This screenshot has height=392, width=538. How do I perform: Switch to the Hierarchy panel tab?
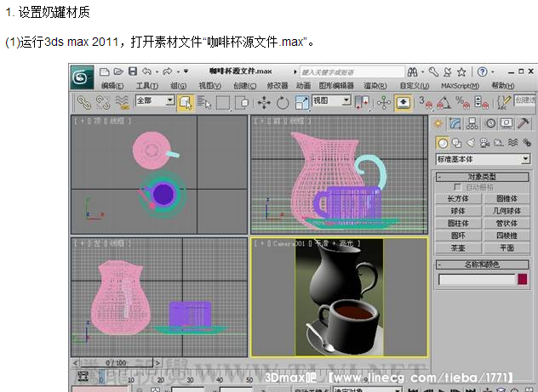472,123
